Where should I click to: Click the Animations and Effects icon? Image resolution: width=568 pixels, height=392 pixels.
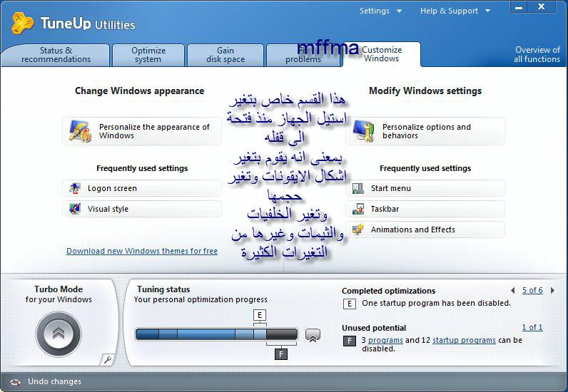point(358,229)
